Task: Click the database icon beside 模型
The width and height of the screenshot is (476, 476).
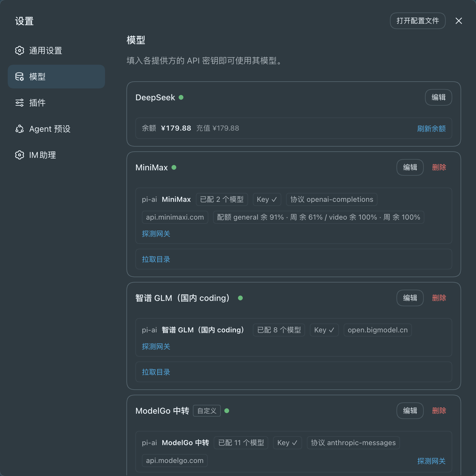Action: click(x=20, y=77)
